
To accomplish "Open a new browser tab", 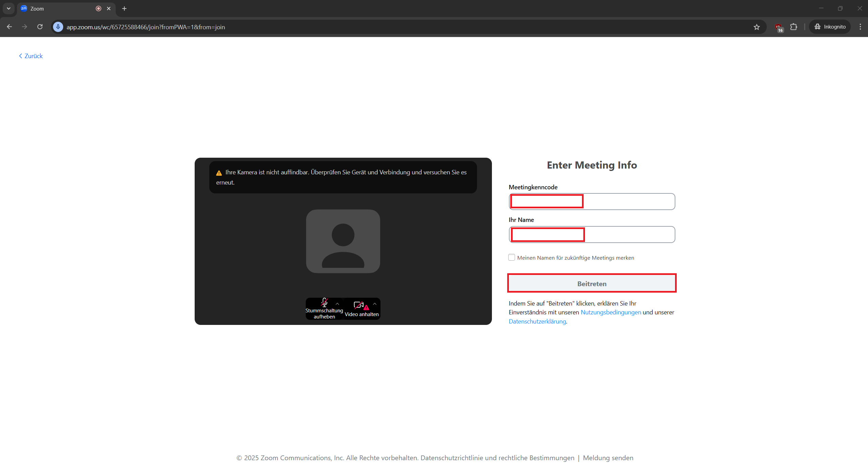I will click(x=124, y=8).
